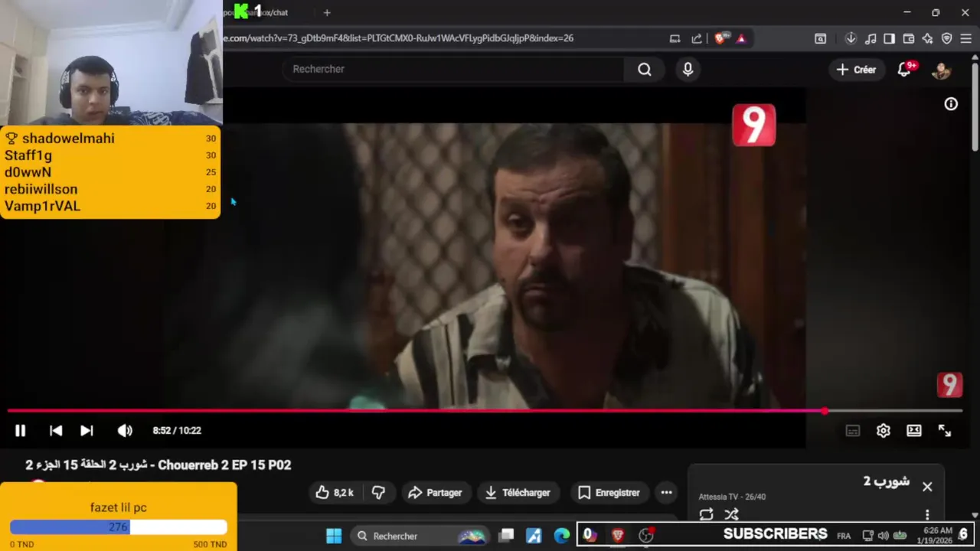Open the Brave browser taskbar icon

coord(618,536)
